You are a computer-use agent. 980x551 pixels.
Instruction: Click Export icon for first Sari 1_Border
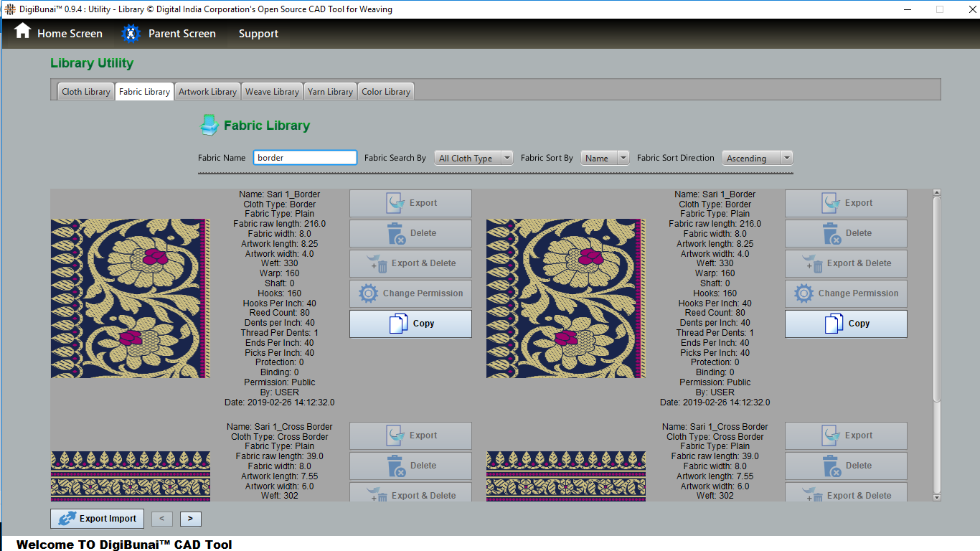396,203
